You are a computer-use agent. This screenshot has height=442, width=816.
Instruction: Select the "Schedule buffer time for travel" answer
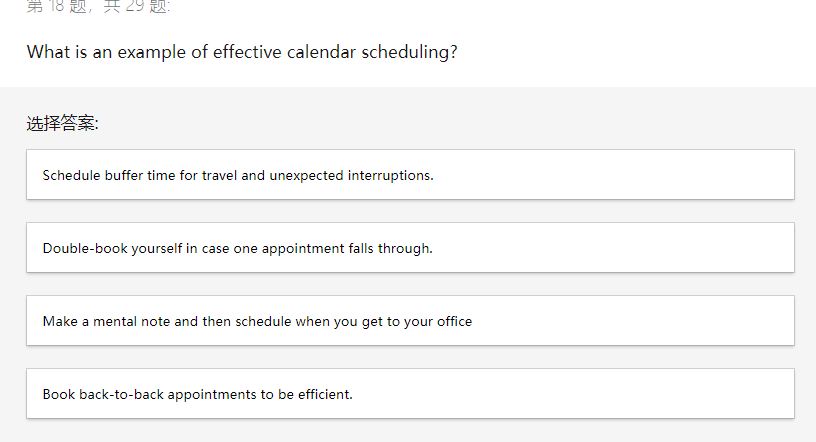tap(410, 175)
